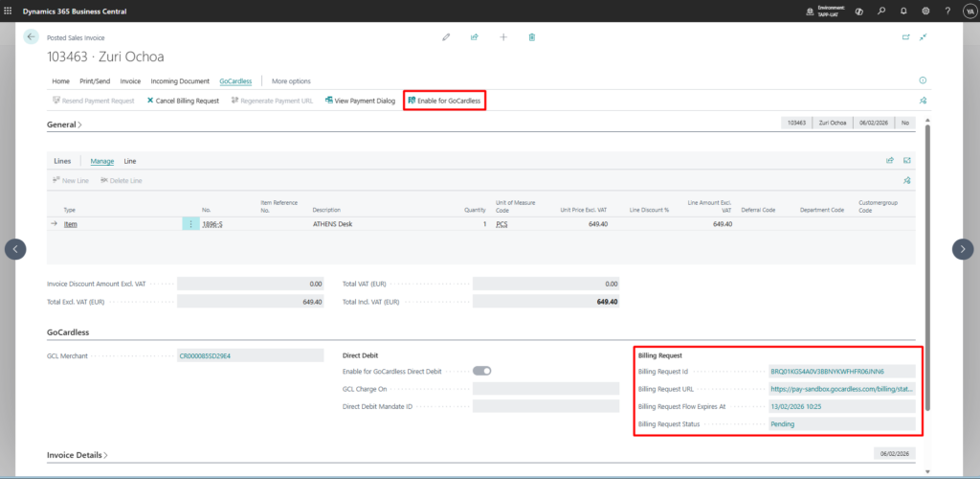Image resolution: width=980 pixels, height=479 pixels.
Task: Click the edit pencil icon
Action: click(445, 36)
